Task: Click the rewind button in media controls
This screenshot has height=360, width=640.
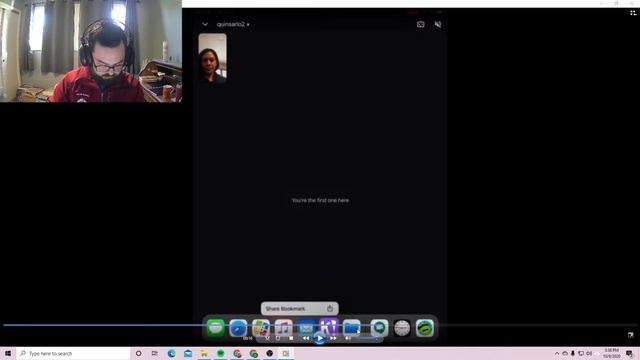Action: tap(305, 338)
